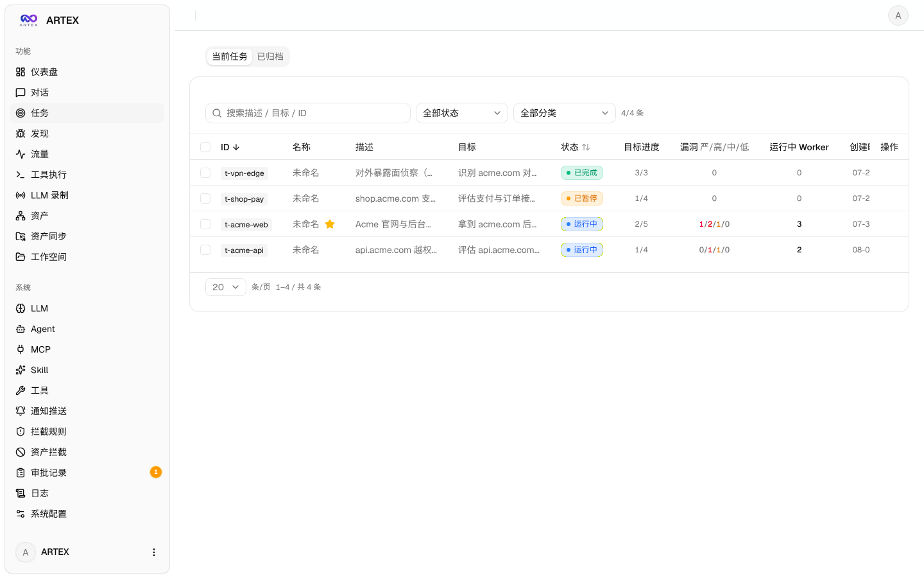Open 审批记录 in the sidebar
The height and width of the screenshot is (578, 924).
[87, 473]
